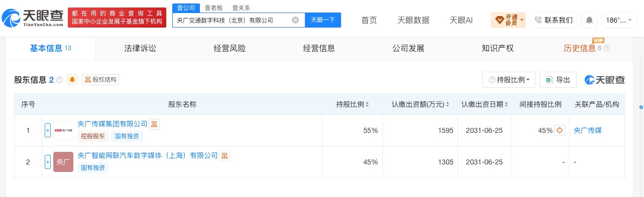Viewport: 644px width, 197px height.
Task: Switch to 法律诉讼 tab
Action: pyautogui.click(x=140, y=49)
